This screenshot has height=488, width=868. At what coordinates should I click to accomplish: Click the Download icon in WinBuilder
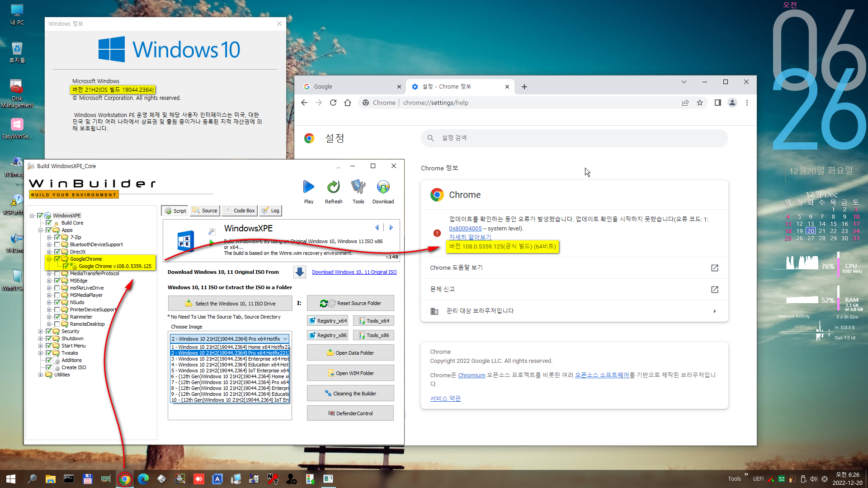click(383, 187)
